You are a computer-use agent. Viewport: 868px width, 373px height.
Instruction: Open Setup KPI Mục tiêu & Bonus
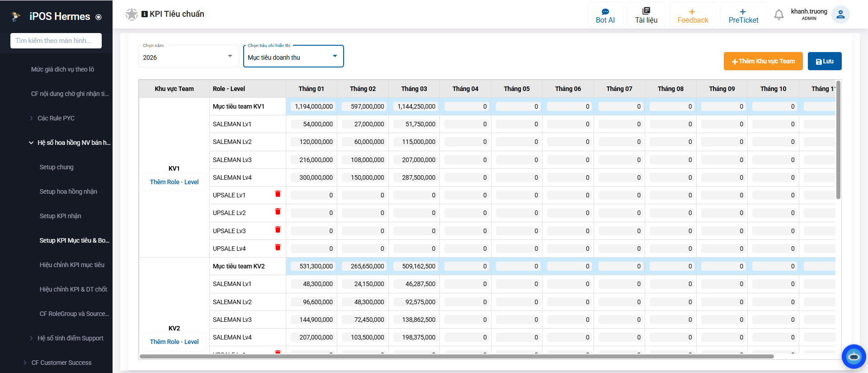75,240
